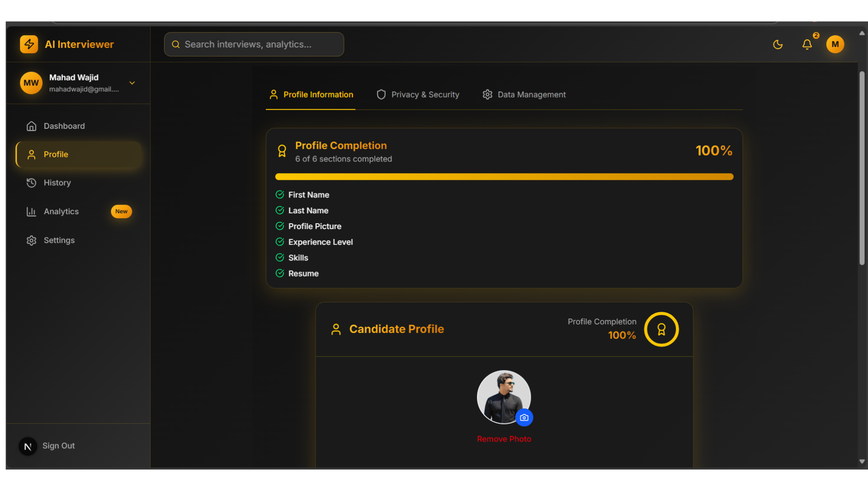This screenshot has width=868, height=488.
Task: Expand the Mahad Wajid account chevron
Action: click(x=132, y=83)
